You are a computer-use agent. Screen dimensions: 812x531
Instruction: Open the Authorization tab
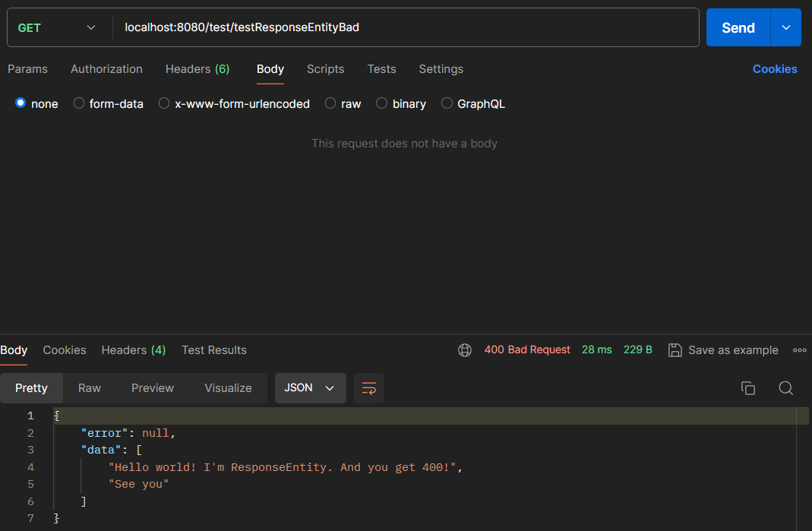point(106,69)
